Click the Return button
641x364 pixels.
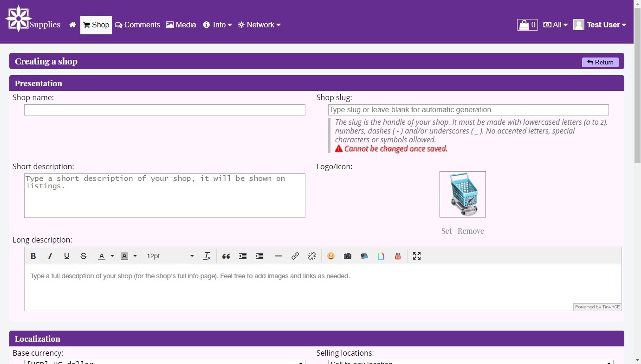[x=600, y=62]
